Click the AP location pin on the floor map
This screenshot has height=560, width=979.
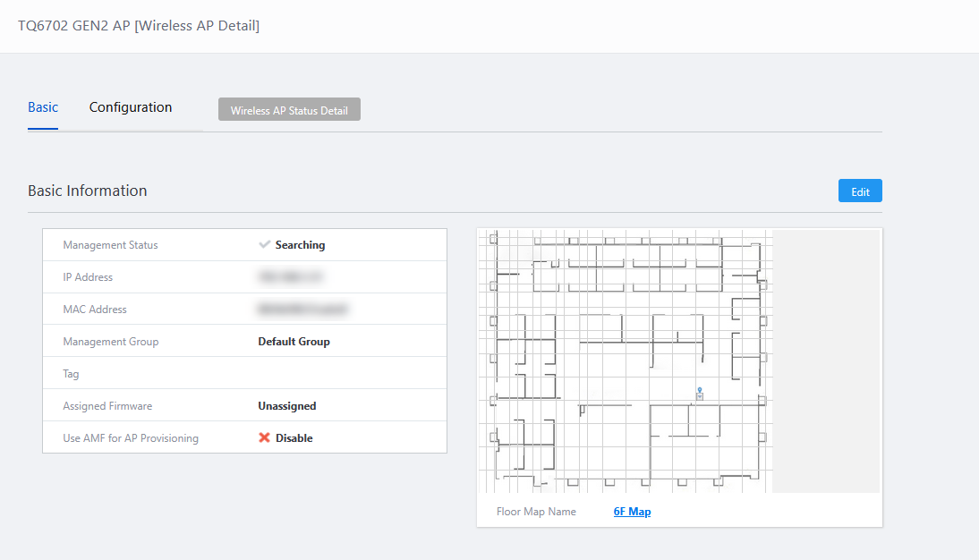pos(699,393)
